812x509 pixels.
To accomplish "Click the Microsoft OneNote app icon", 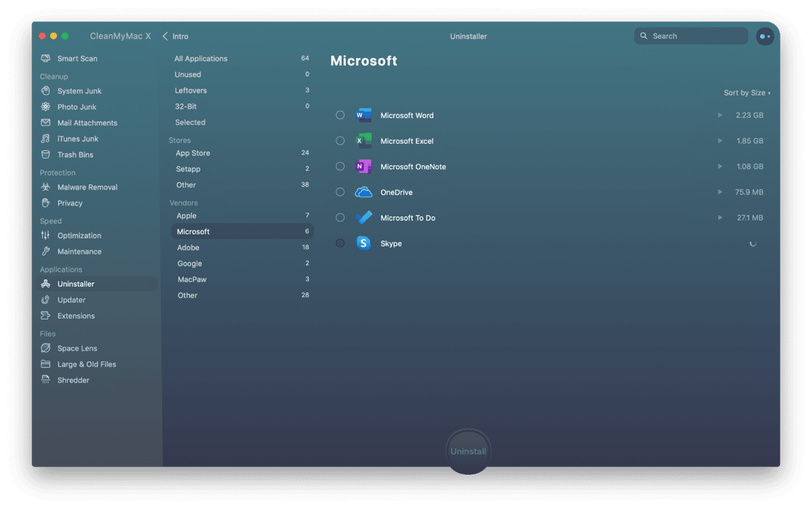I will (x=363, y=166).
